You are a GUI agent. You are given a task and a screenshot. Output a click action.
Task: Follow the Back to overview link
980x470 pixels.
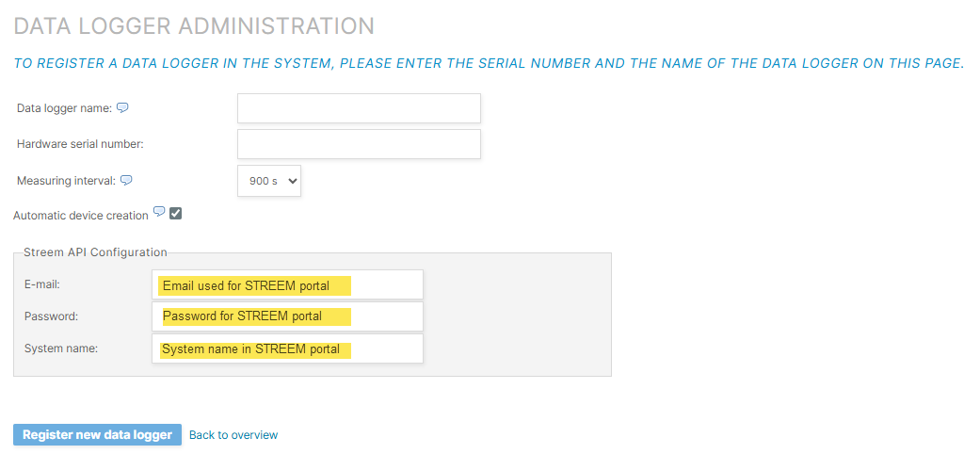[233, 435]
